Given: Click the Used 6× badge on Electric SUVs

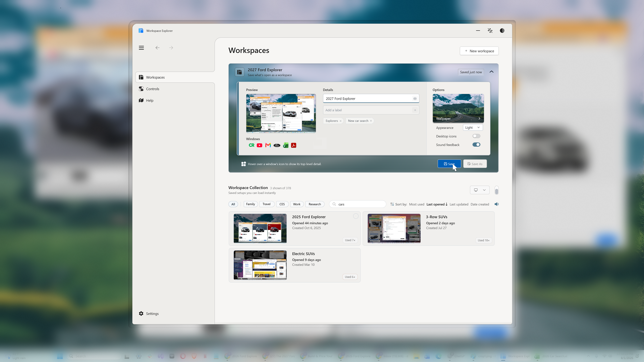Looking at the screenshot, I should [x=350, y=277].
